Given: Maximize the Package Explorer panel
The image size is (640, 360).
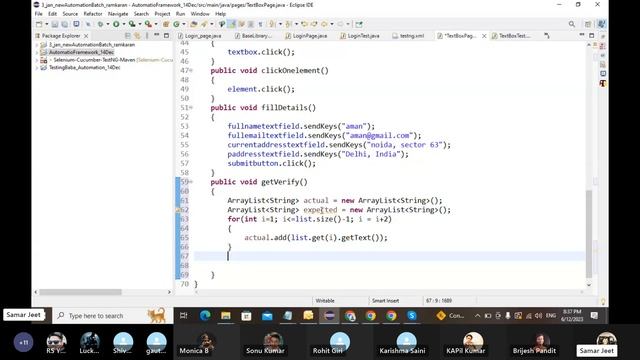Looking at the screenshot, I should pyautogui.click(x=166, y=36).
